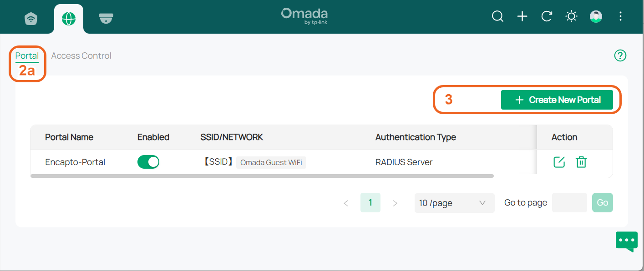Click the Portal Name column header
Image resolution: width=644 pixels, height=271 pixels.
(69, 137)
